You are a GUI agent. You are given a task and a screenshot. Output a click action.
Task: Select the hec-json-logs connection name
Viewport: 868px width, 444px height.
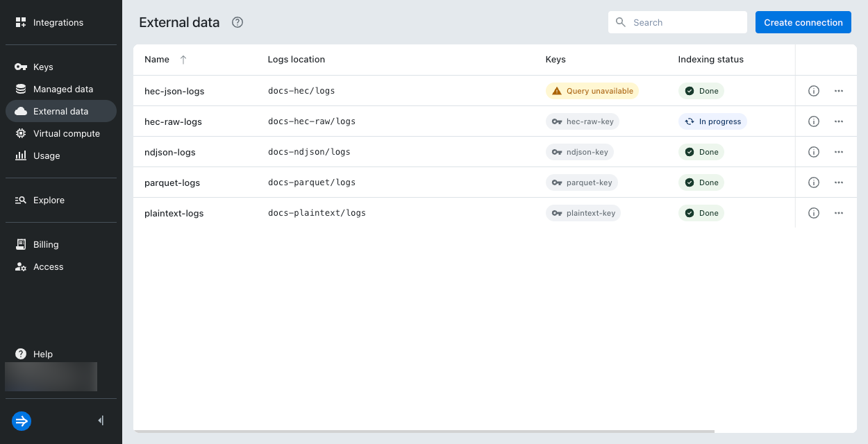pos(174,91)
